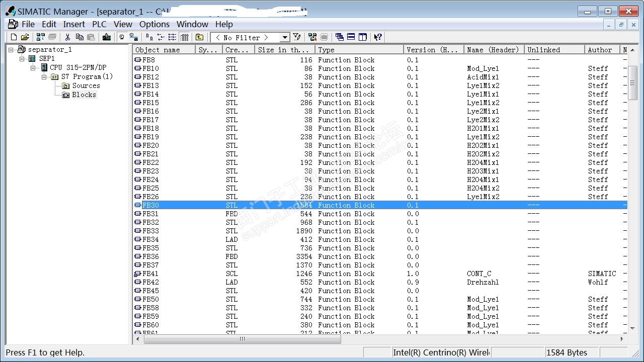Open the PLC menu
644x362 pixels.
(x=99, y=24)
